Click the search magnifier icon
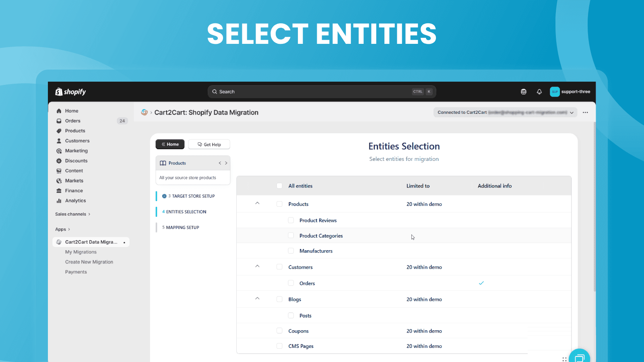Screen dimensions: 644x362 (215, 92)
